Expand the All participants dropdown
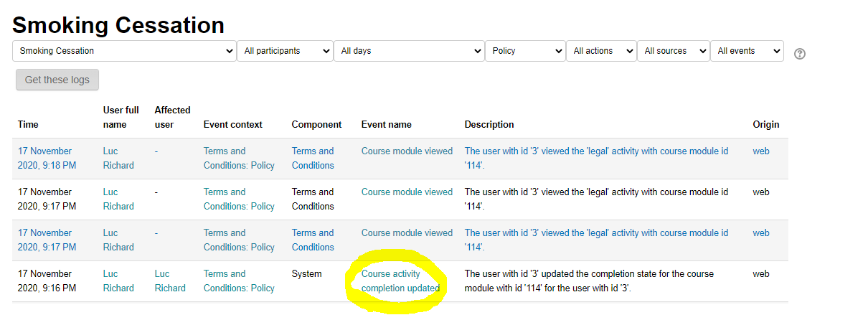The height and width of the screenshot is (315, 868). pos(284,51)
